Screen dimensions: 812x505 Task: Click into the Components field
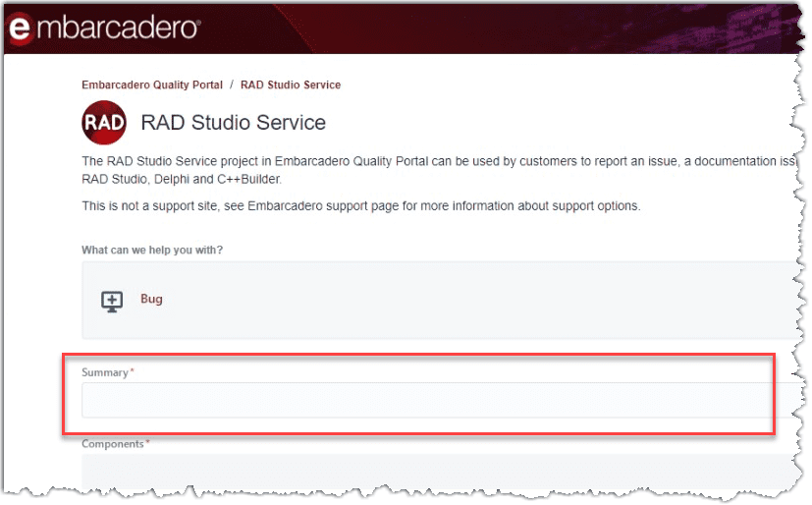coord(439,472)
